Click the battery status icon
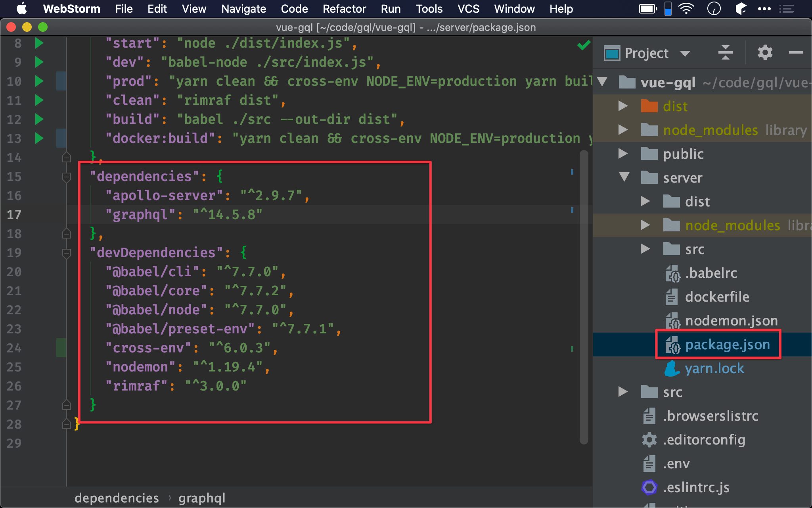 (x=648, y=8)
